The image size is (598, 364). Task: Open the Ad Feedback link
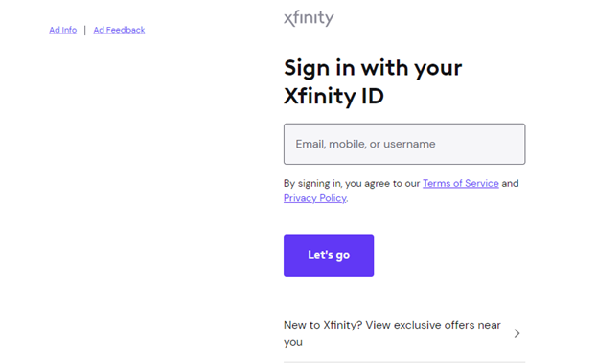click(x=119, y=30)
